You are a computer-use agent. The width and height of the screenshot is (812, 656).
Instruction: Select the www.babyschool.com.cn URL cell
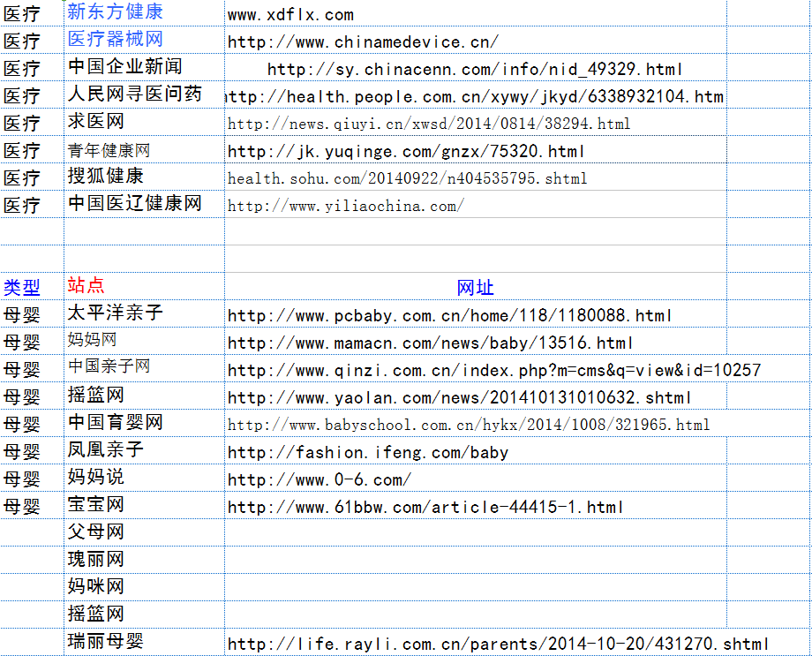point(476,424)
